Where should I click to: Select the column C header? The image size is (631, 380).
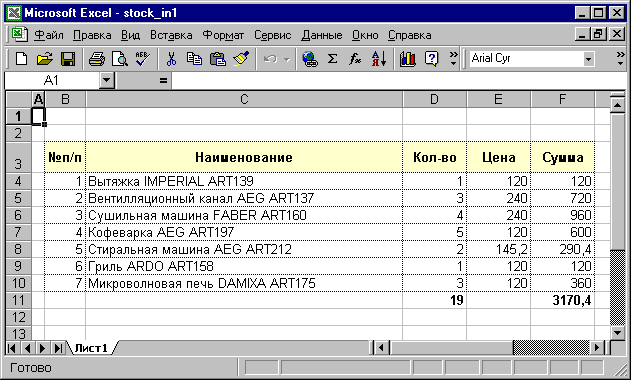click(x=244, y=99)
